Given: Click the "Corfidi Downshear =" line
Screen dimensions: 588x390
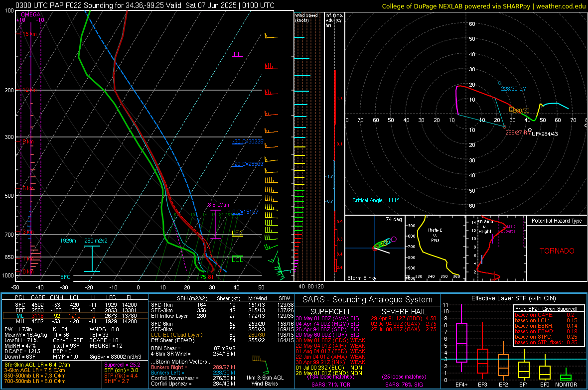Looking at the screenshot, I should (x=193, y=378).
